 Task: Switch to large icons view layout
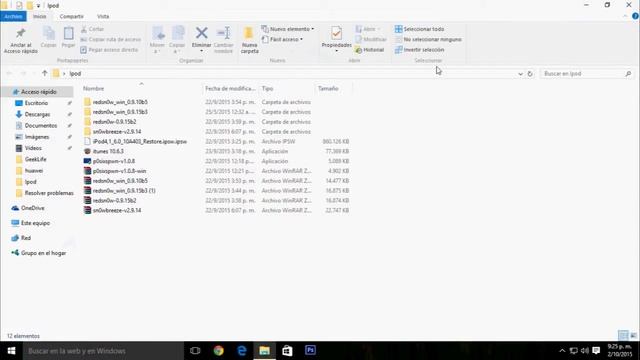(633, 336)
